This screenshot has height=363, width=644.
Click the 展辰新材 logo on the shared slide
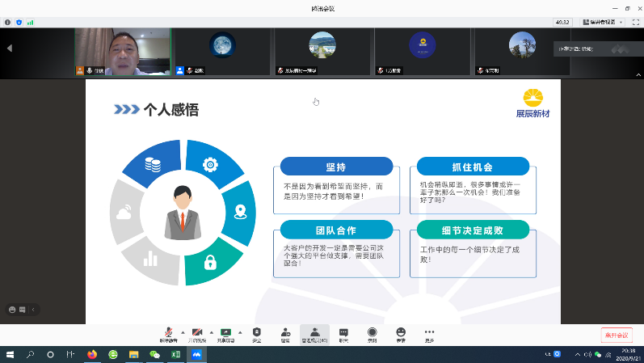tap(532, 103)
